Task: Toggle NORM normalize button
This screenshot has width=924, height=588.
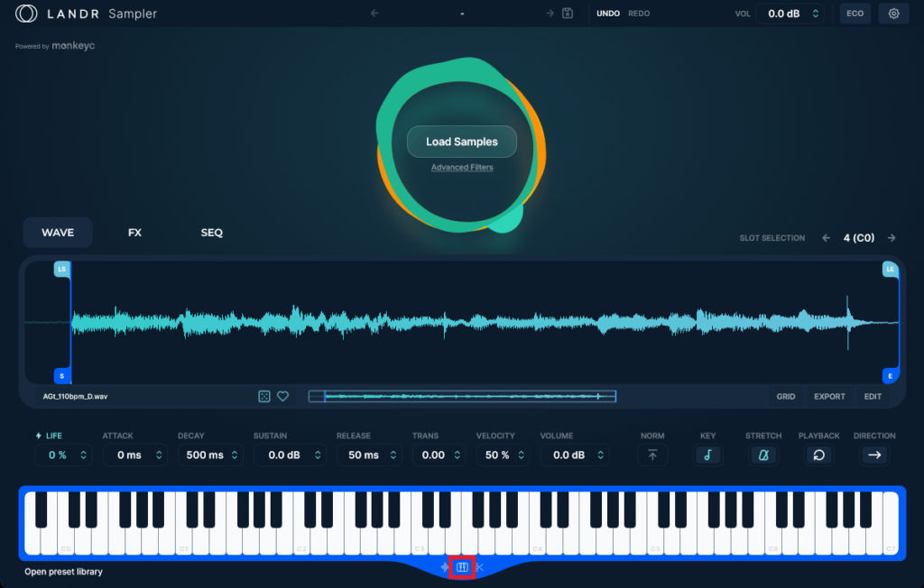Action: click(652, 455)
